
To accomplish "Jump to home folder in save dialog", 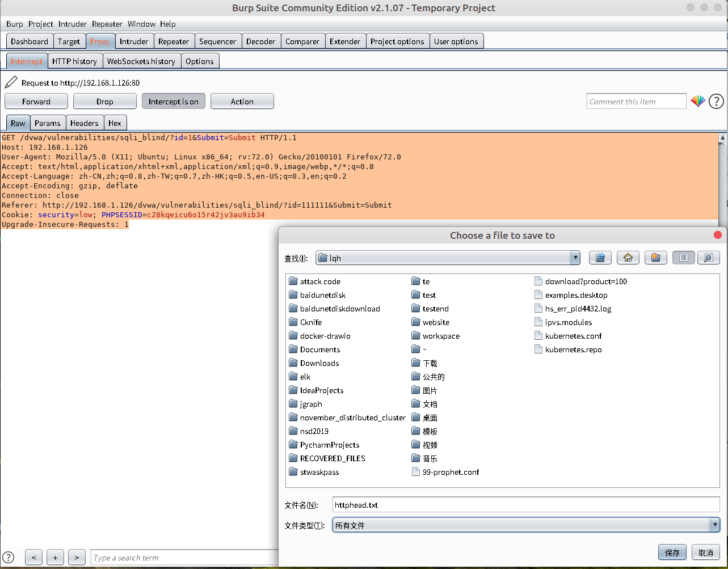I will click(628, 258).
